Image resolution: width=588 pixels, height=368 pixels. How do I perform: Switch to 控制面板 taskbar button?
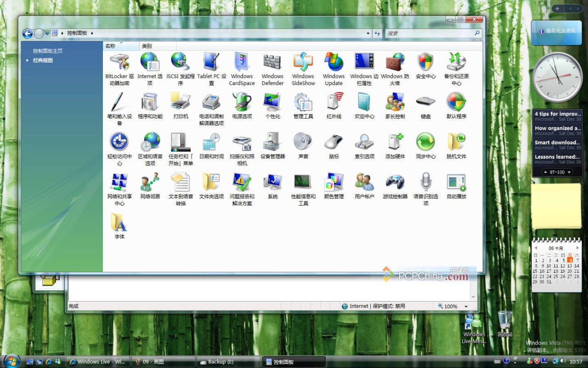(x=294, y=362)
